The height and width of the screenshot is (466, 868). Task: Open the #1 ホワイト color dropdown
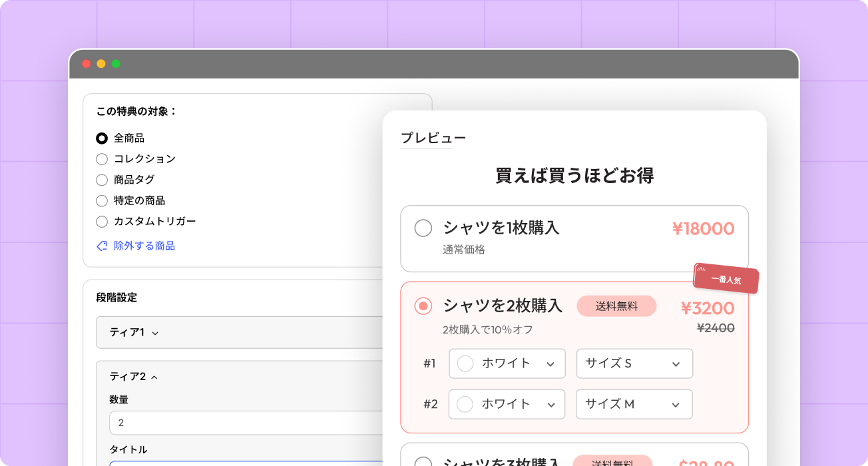tap(507, 363)
